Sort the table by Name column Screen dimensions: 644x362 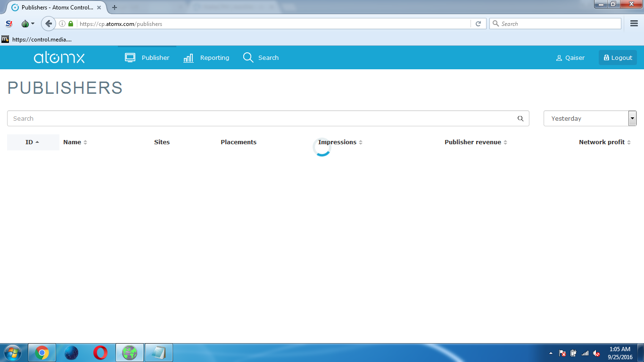coord(75,142)
